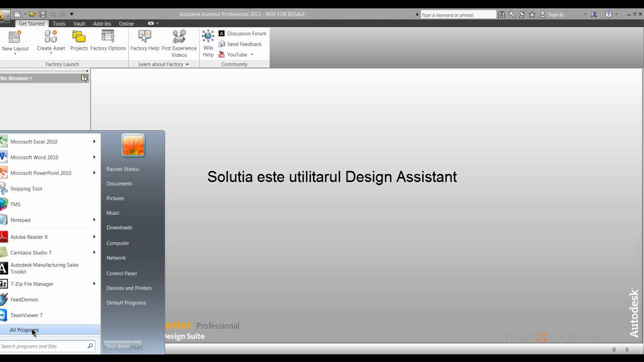This screenshot has width=644, height=362.
Task: Open the Shut down options arrow
Action: pos(137,346)
